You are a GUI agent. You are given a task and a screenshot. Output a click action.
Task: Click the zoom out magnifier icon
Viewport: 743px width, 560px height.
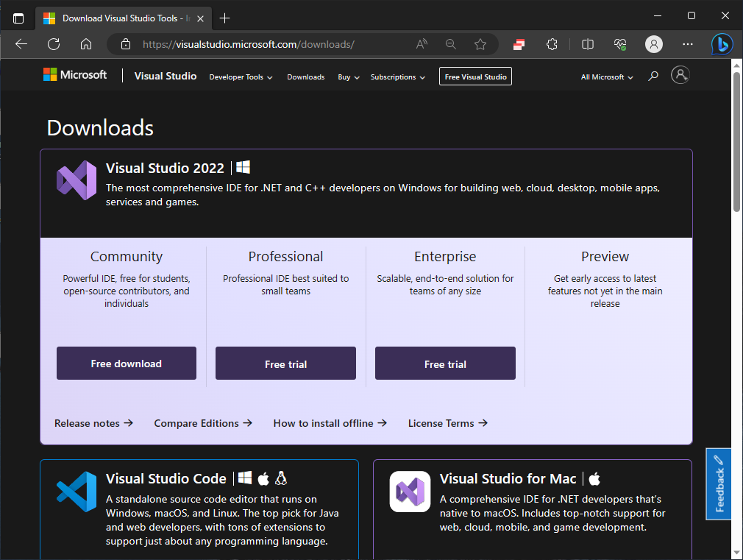[451, 44]
